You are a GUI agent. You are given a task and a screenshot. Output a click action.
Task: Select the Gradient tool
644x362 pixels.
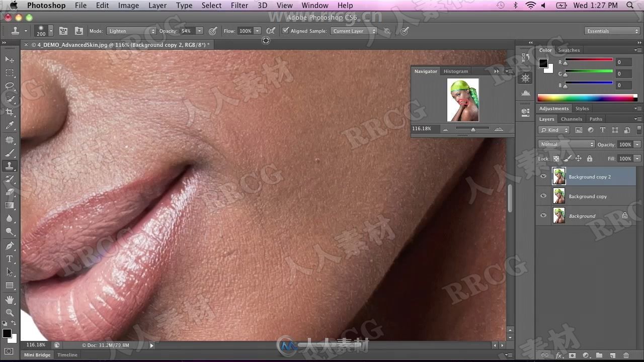tap(10, 205)
